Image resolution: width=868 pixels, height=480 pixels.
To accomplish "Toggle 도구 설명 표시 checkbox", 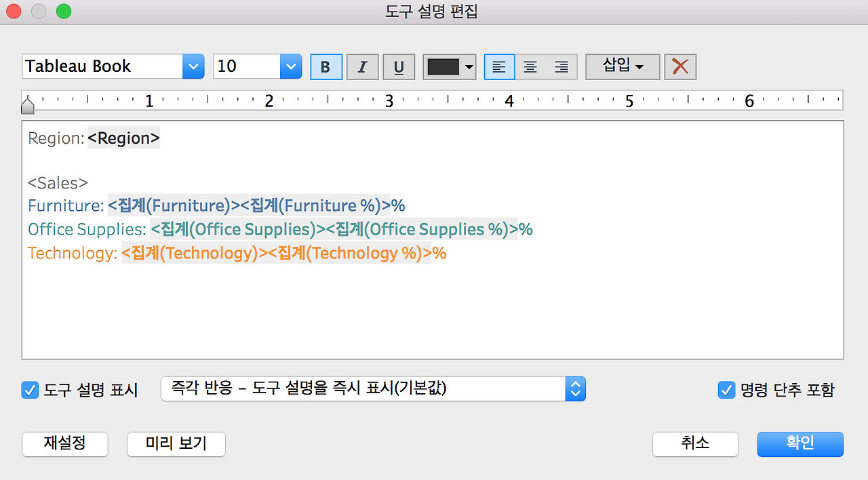I will [x=30, y=390].
